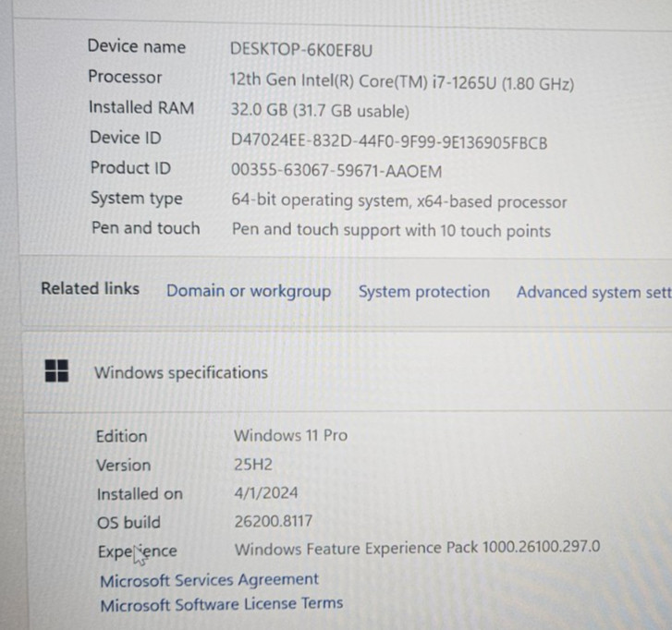Select the installed on date 4/1/2024
This screenshot has height=630, width=672.
(x=265, y=493)
